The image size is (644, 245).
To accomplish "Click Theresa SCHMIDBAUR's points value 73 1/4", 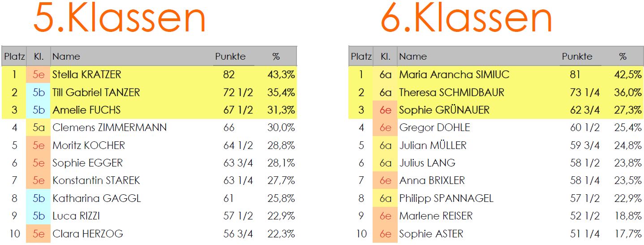I will 584,92.
